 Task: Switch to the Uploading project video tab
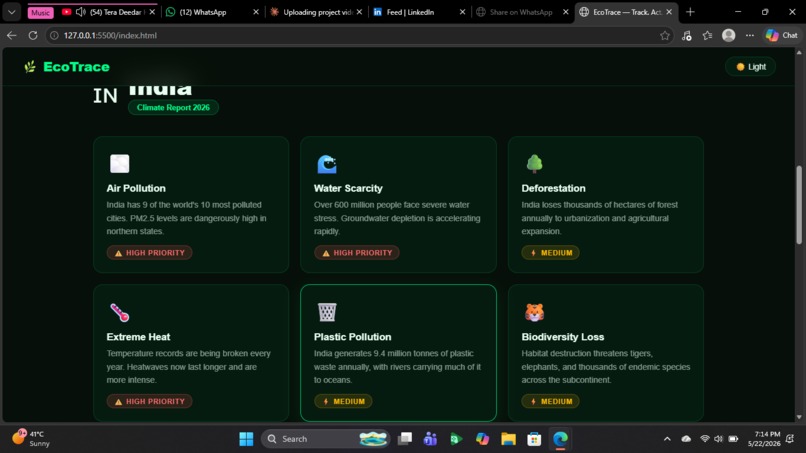point(317,12)
